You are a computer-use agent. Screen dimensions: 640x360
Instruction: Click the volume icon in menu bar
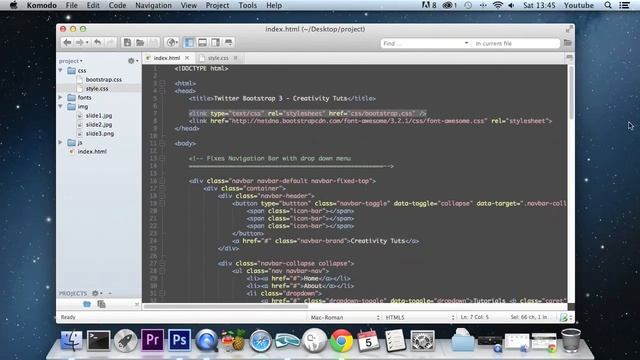tap(511, 5)
